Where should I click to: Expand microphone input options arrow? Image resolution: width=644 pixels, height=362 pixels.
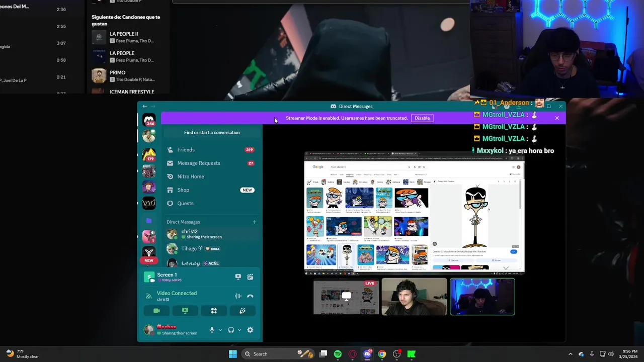220,330
